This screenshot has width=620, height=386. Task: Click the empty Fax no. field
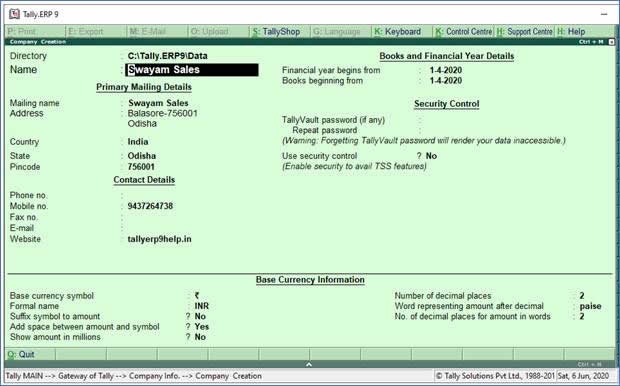[x=158, y=217]
